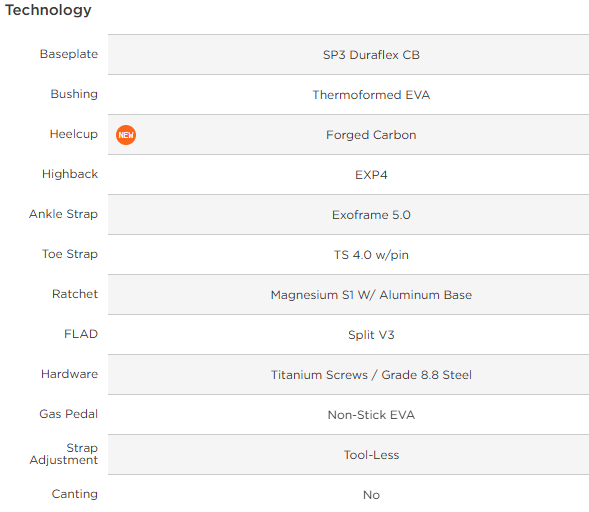This screenshot has width=589, height=512.
Task: Click Titanium Screws / Grade 8.8 Steel text
Action: (371, 375)
